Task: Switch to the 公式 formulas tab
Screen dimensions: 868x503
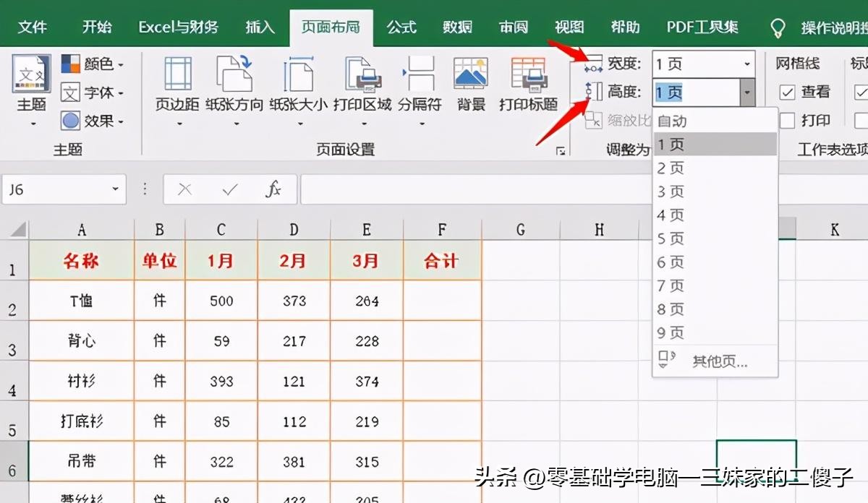Action: point(401,27)
